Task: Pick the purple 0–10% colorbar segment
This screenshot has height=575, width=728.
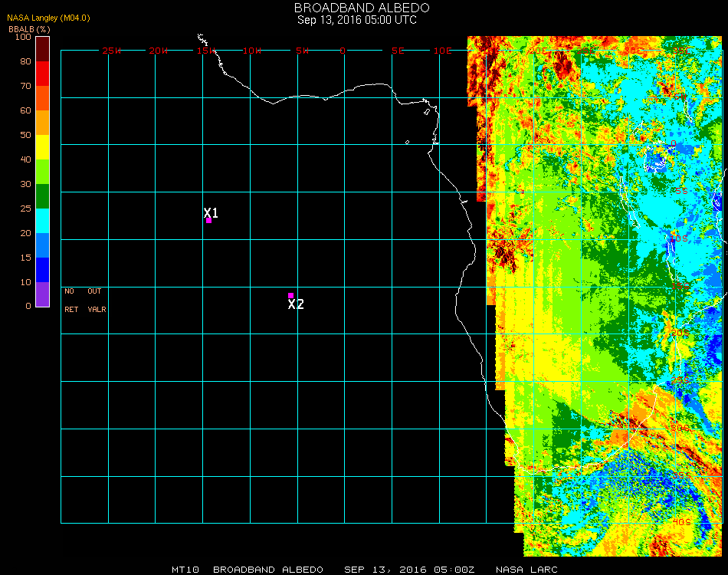Action: (x=42, y=294)
